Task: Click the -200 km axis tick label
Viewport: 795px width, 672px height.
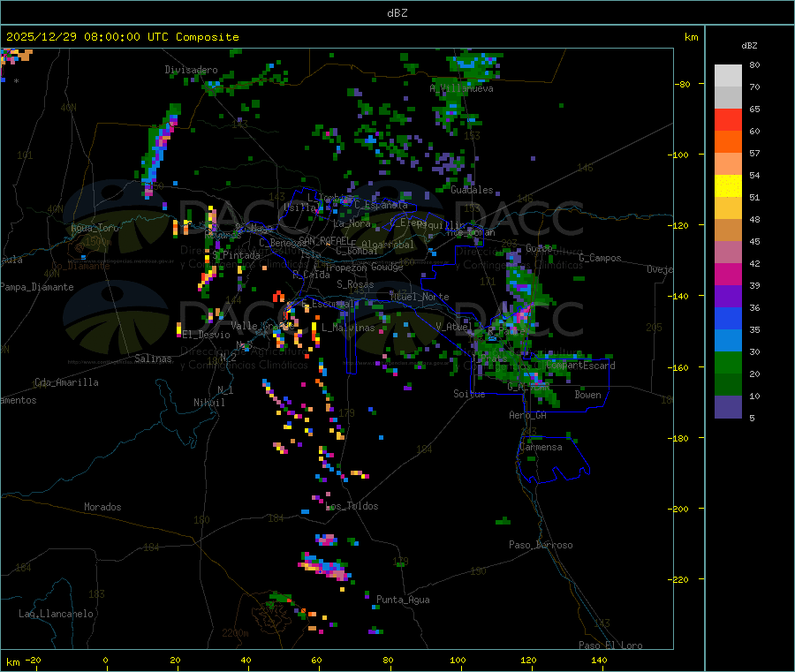Action: coord(678,509)
